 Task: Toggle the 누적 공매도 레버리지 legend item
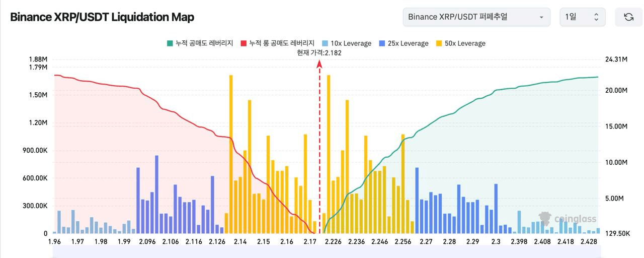(x=200, y=43)
